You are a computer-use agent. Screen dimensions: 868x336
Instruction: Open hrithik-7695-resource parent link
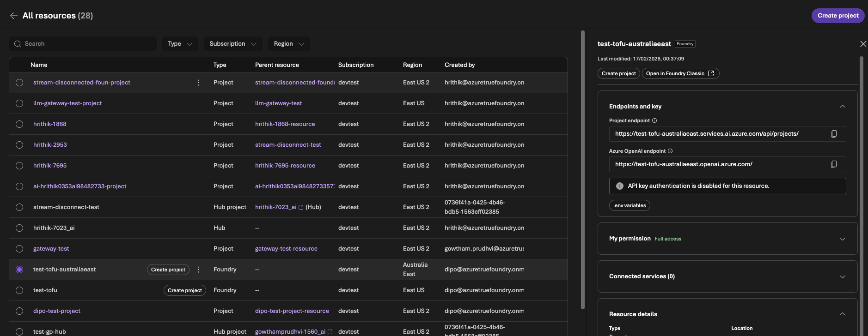pyautogui.click(x=285, y=166)
